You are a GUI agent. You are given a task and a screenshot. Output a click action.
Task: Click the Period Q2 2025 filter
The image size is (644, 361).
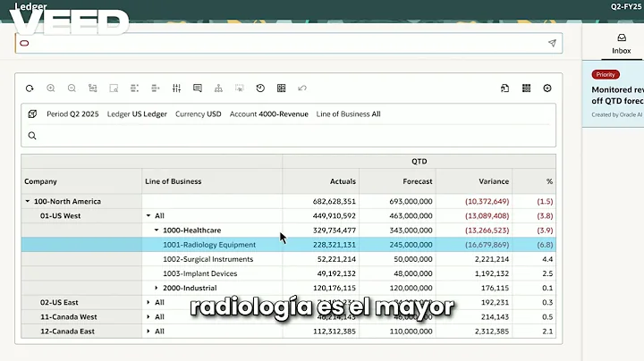point(72,114)
